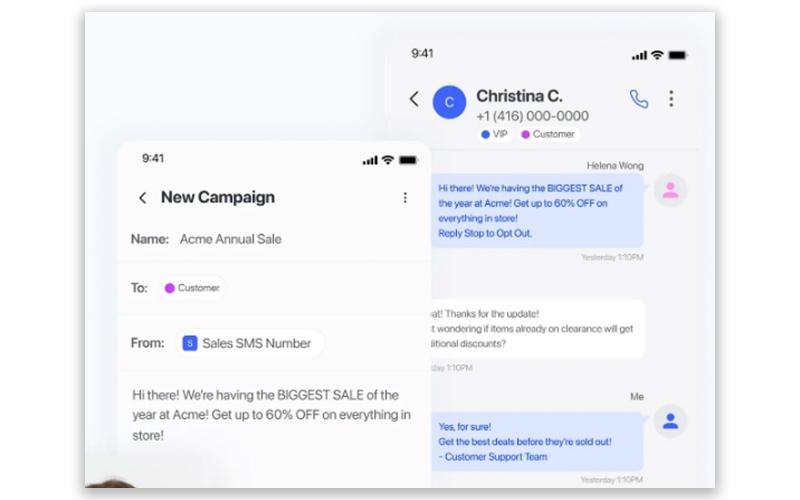Go back from Christina C. conversation

tap(414, 99)
